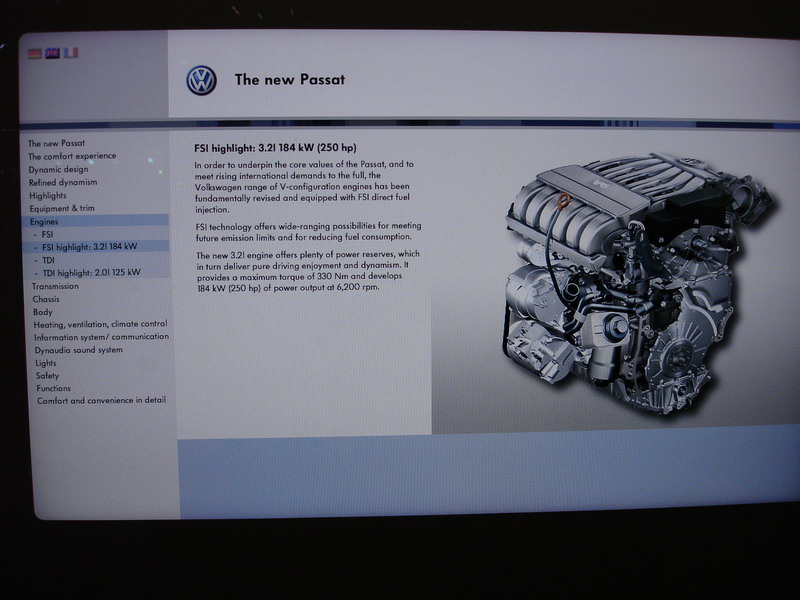Open 'Information system/ communication'

(101, 337)
